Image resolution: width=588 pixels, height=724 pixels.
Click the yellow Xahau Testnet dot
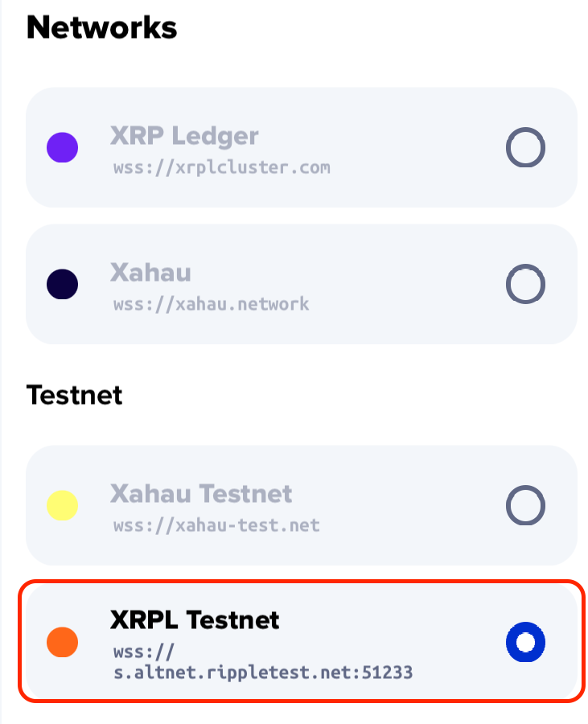coord(62,506)
